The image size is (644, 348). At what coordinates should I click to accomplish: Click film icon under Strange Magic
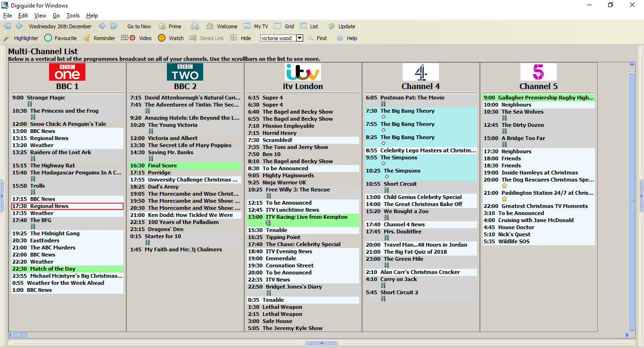30,104
